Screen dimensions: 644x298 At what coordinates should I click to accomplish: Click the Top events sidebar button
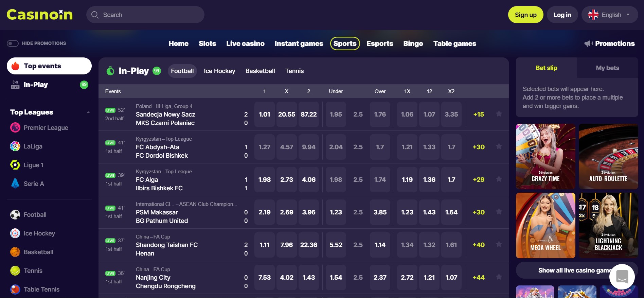click(49, 66)
